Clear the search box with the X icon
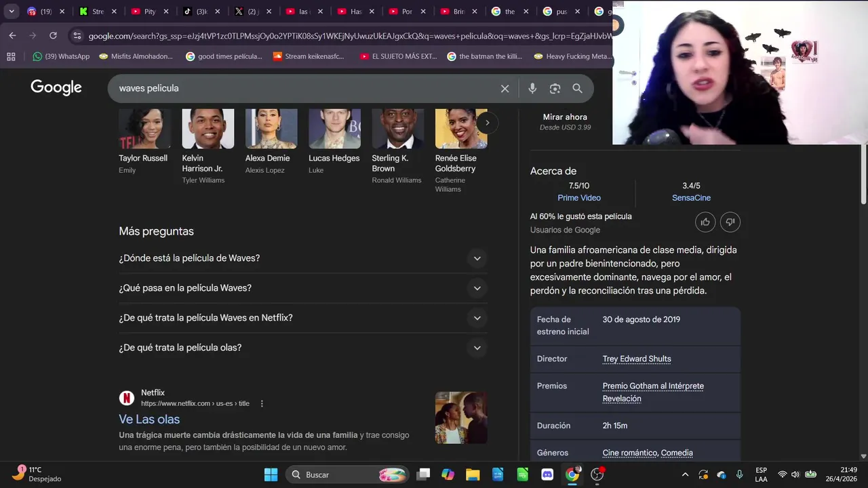This screenshot has width=868, height=488. click(x=505, y=88)
